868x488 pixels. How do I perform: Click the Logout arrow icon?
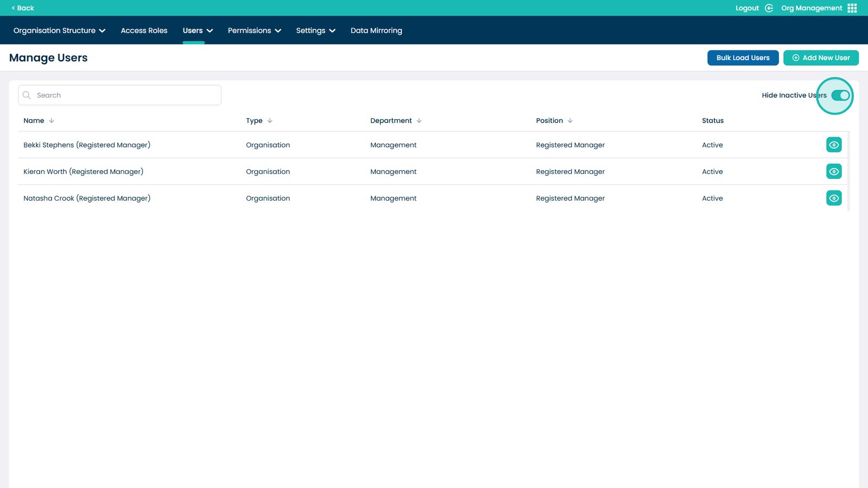(x=769, y=8)
